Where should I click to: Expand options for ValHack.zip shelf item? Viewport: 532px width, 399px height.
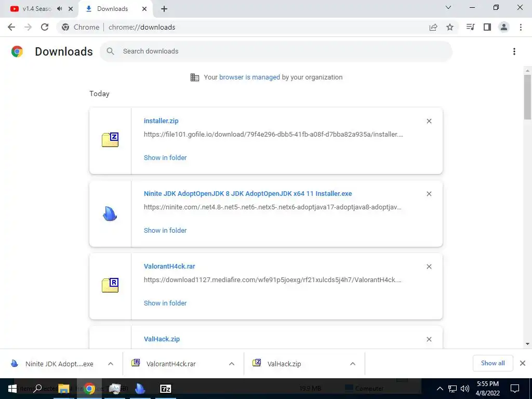pyautogui.click(x=353, y=364)
